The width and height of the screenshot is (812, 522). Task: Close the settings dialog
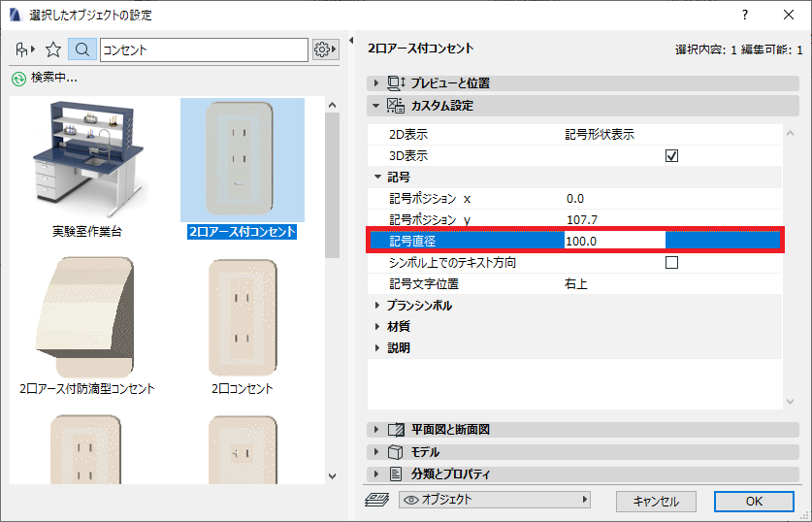click(789, 15)
